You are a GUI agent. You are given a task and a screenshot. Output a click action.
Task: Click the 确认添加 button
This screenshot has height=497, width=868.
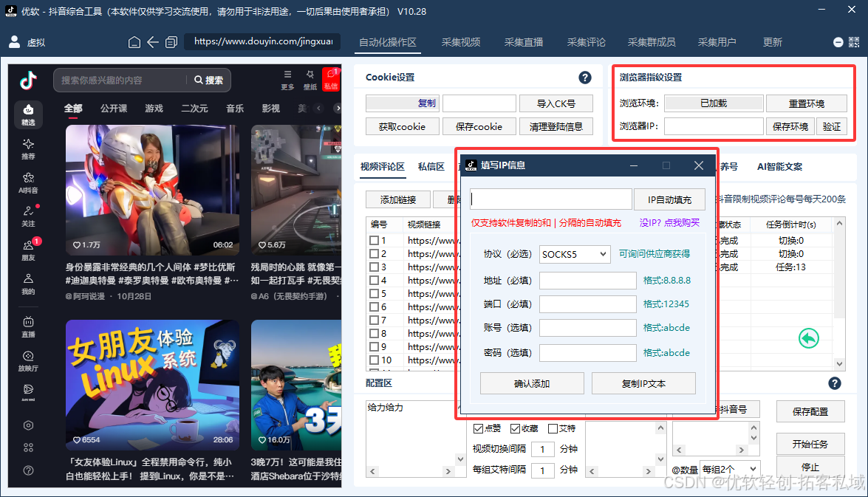click(532, 383)
